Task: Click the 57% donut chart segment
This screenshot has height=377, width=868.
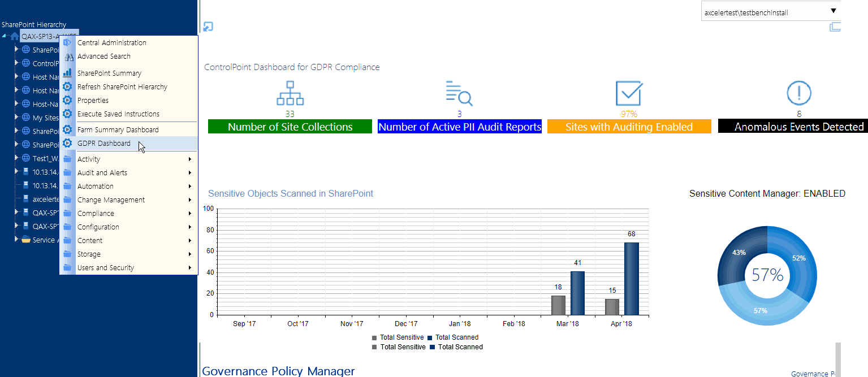Action: [761, 311]
